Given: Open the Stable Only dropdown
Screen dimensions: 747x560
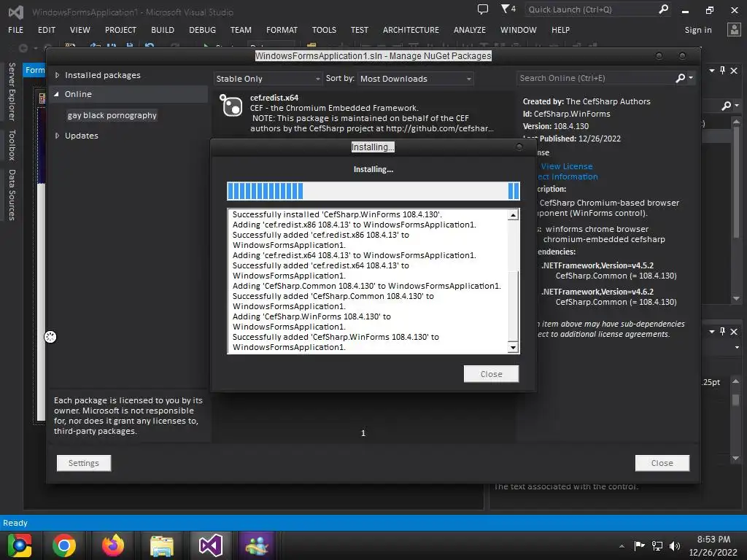Looking at the screenshot, I should tap(268, 79).
